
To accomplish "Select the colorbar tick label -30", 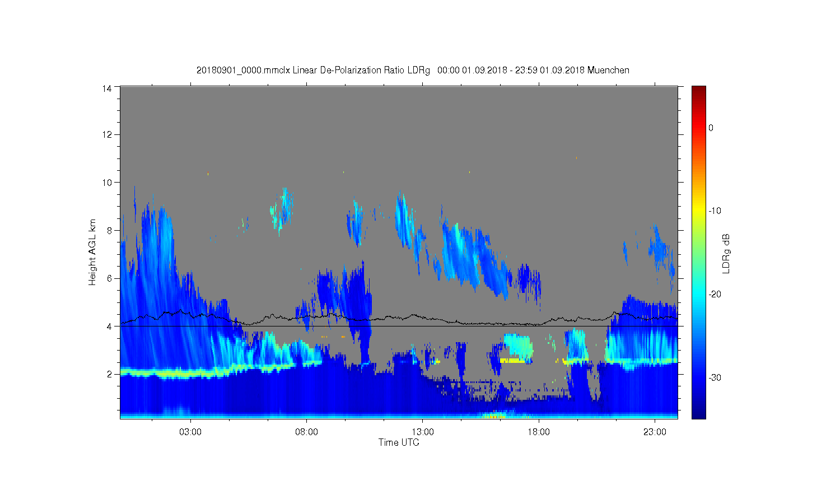I will 715,378.
